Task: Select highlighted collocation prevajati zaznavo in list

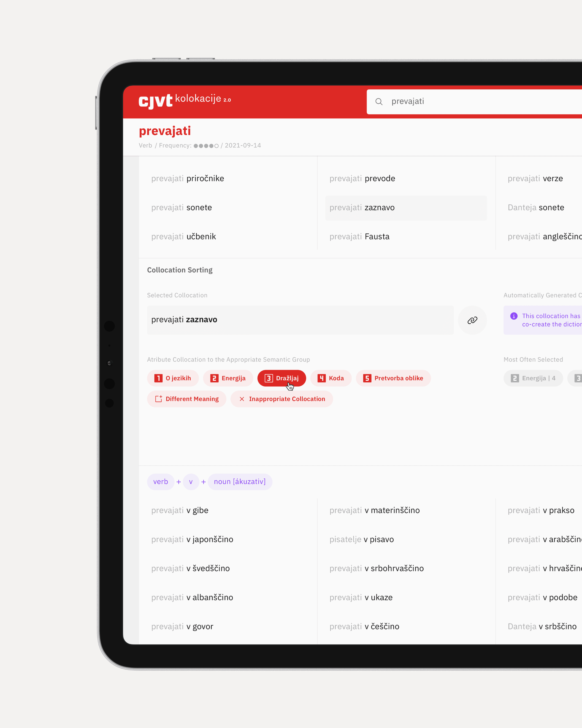Action: click(406, 208)
